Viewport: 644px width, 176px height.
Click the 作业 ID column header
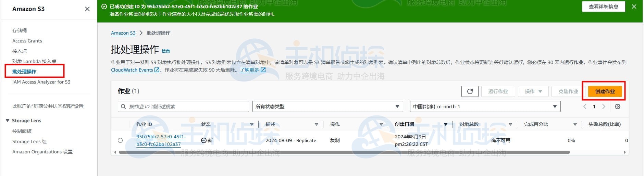(144, 124)
